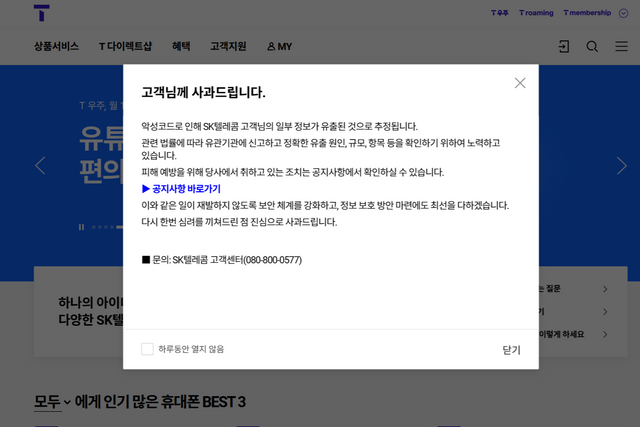Open the hamburger menu icon

[621, 46]
